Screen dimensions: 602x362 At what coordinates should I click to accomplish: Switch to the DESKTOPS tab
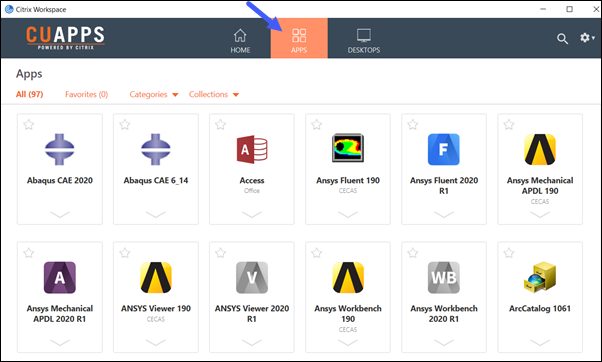pyautogui.click(x=364, y=41)
